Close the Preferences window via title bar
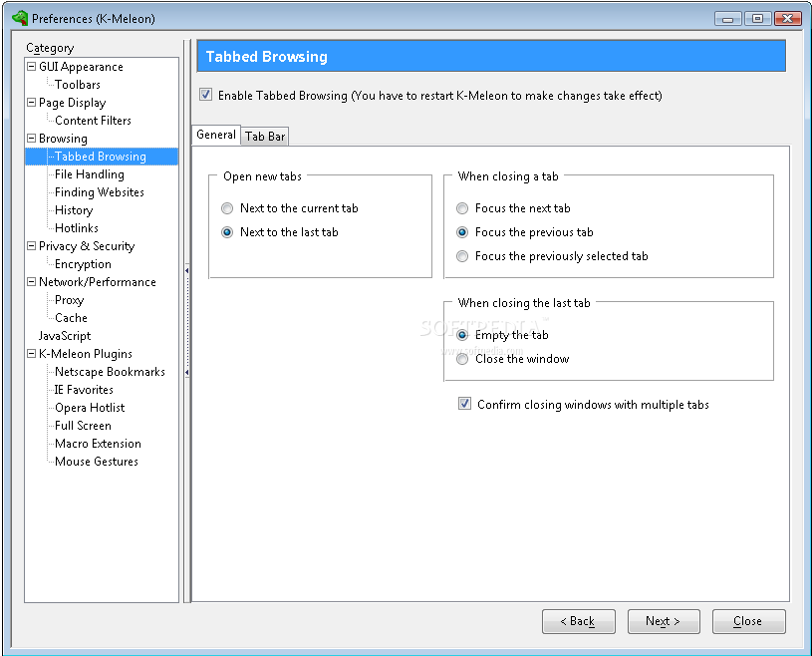The width and height of the screenshot is (812, 656). 788,19
